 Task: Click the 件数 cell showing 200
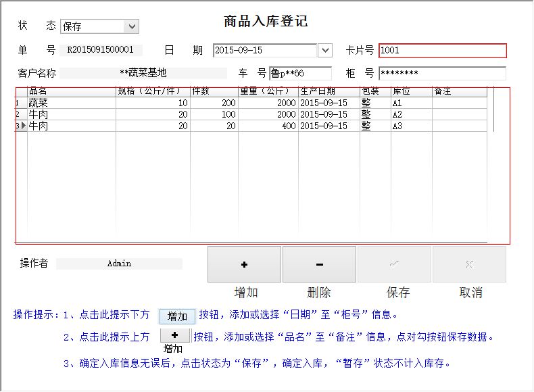click(x=214, y=103)
